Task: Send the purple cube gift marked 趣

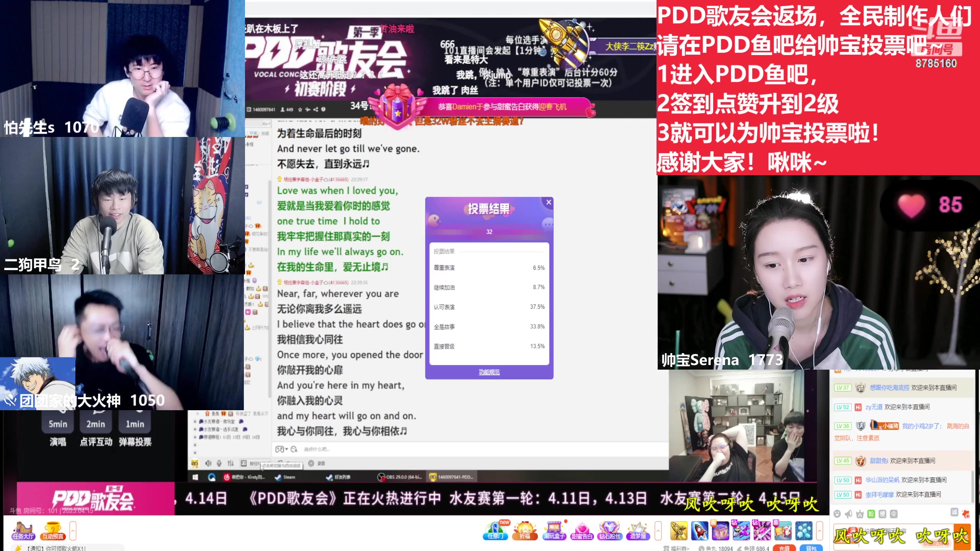Action: 720,531
